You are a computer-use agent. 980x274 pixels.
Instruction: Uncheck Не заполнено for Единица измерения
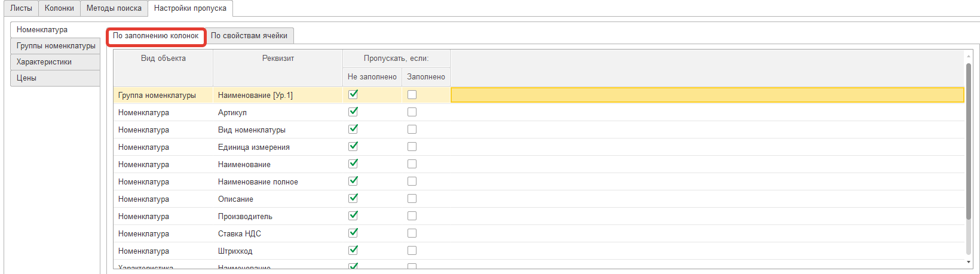coord(353,146)
